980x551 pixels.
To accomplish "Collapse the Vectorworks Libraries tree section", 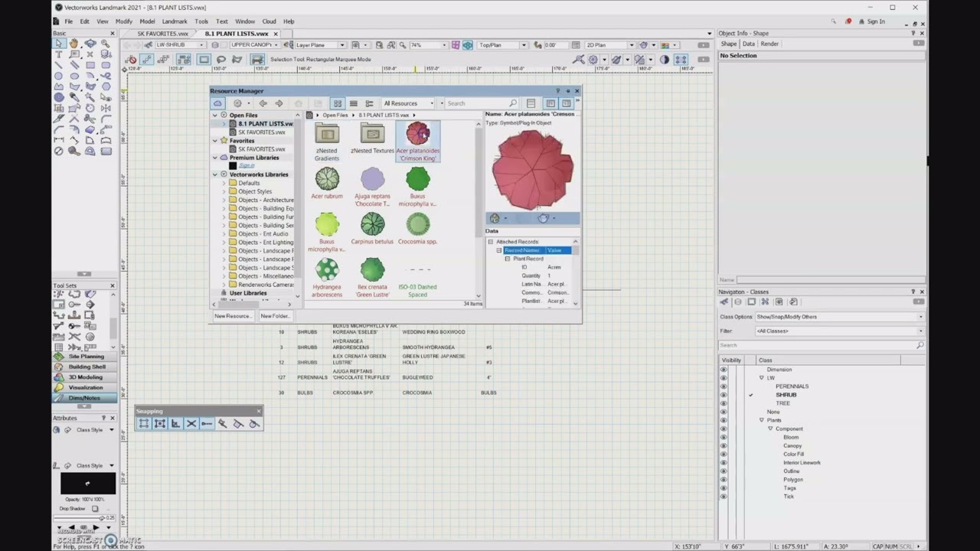I will click(x=215, y=174).
